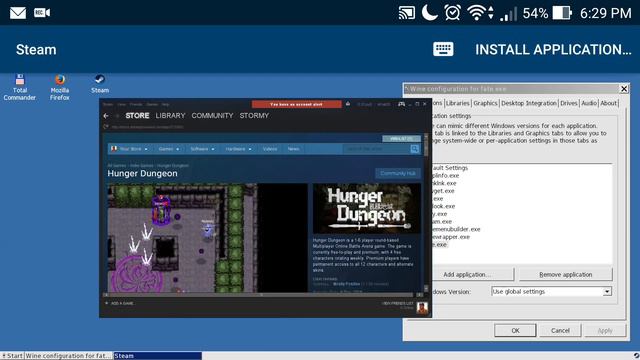The width and height of the screenshot is (640, 360).
Task: Tap the cast screen icon in the status bar
Action: click(407, 13)
